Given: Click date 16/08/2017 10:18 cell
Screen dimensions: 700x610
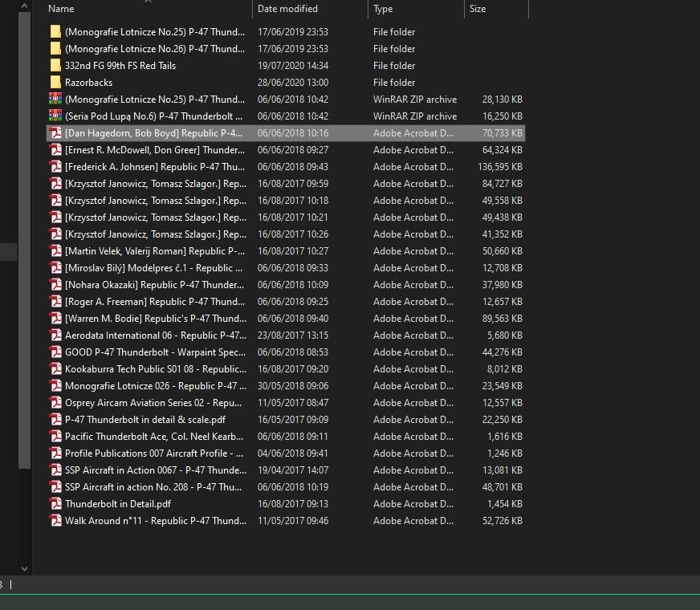Looking at the screenshot, I should pos(293,201).
